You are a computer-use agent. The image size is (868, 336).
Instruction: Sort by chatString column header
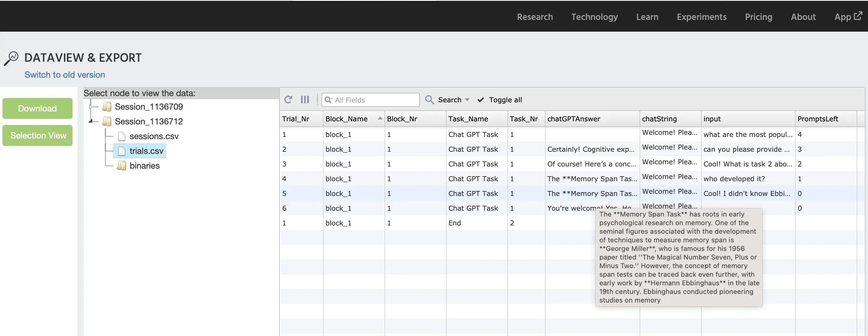pos(671,119)
